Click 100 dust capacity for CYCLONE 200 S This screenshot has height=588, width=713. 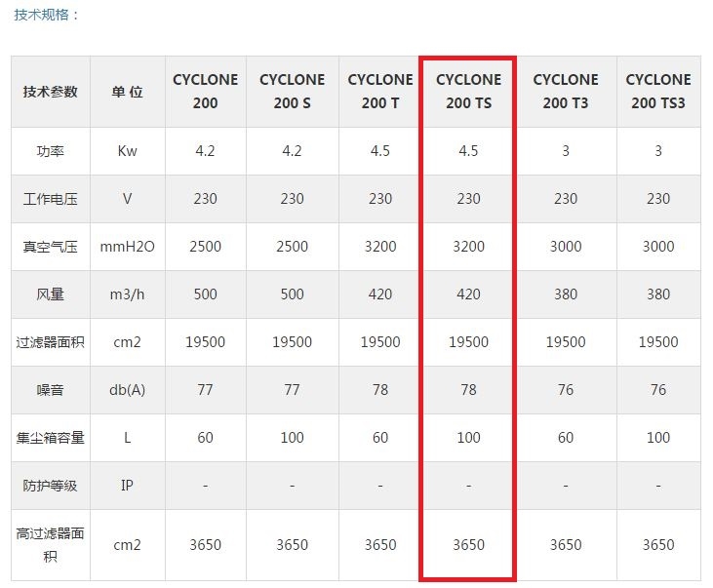pyautogui.click(x=292, y=438)
